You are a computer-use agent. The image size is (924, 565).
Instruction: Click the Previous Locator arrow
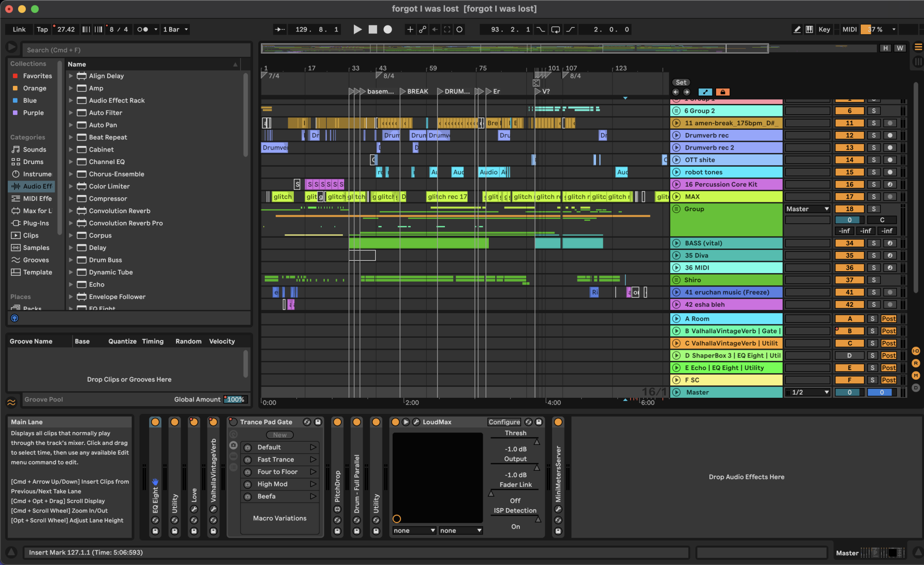pos(675,92)
